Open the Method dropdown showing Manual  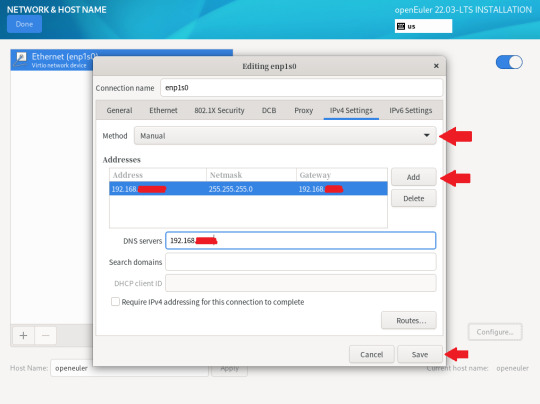[x=285, y=136]
